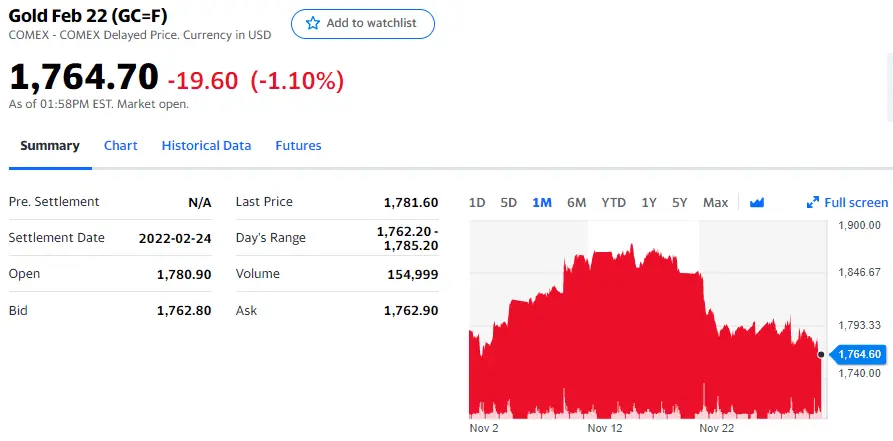Image resolution: width=893 pixels, height=441 pixels.
Task: Switch to the Chart tab
Action: [120, 146]
